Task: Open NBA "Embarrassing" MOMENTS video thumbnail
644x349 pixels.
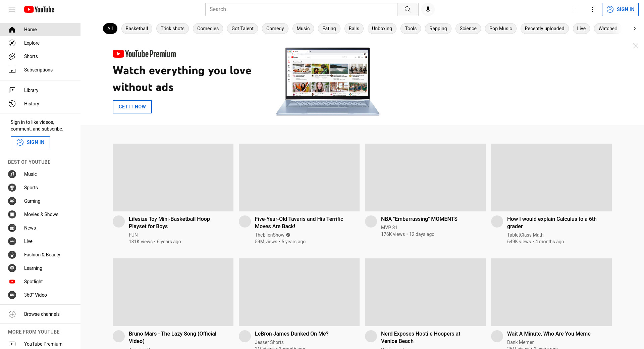Action: pos(425,178)
